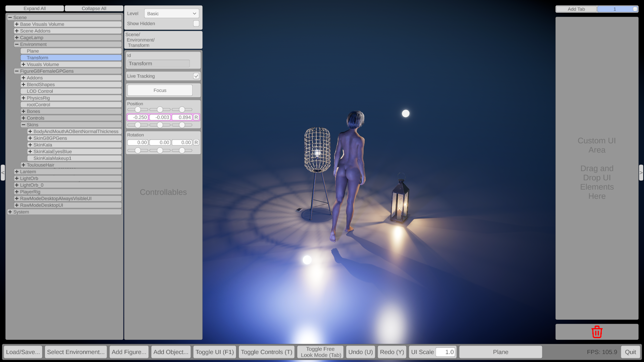
Task: Click the Id text field showing Transform
Action: 158,63
